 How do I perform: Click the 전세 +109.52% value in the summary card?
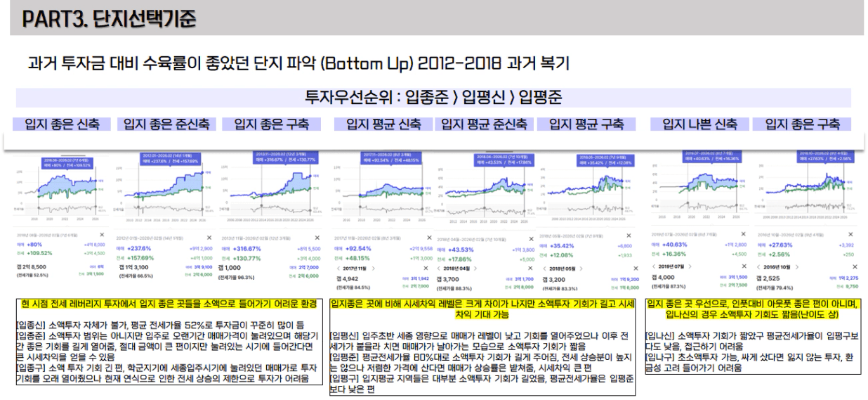39,253
